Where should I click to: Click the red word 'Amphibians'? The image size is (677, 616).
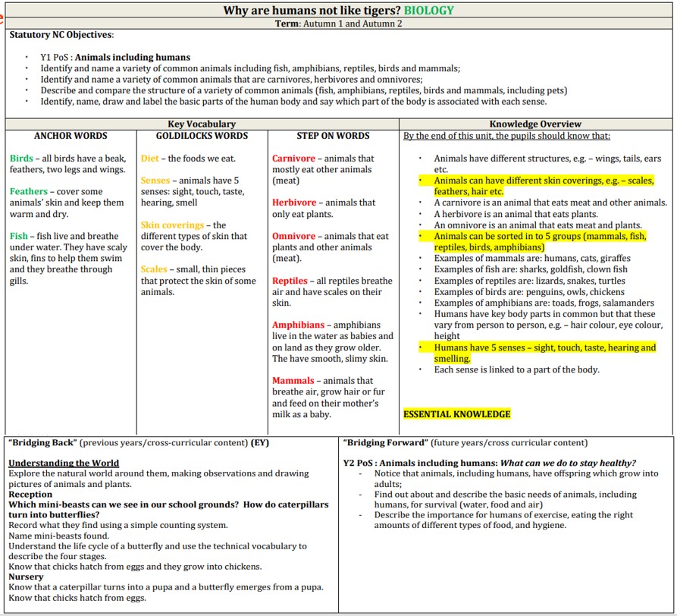(299, 325)
